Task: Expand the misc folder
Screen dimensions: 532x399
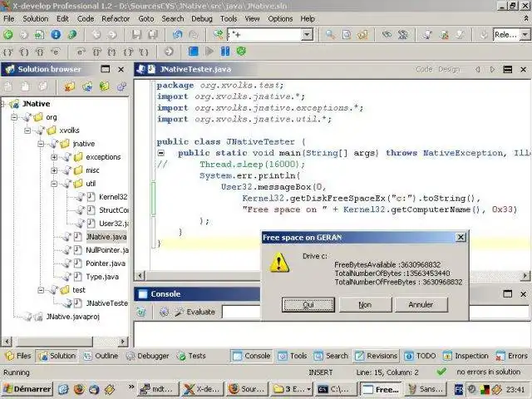Action: click(x=54, y=170)
